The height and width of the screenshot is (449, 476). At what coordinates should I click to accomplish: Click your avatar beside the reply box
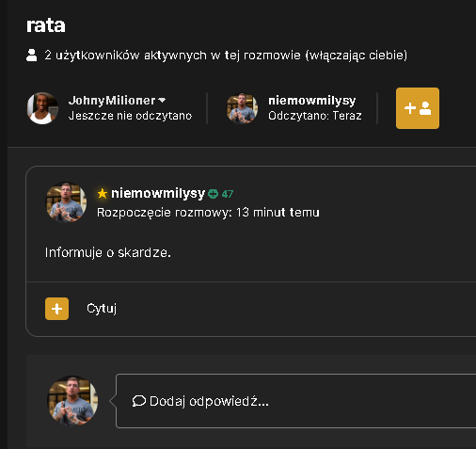72,401
